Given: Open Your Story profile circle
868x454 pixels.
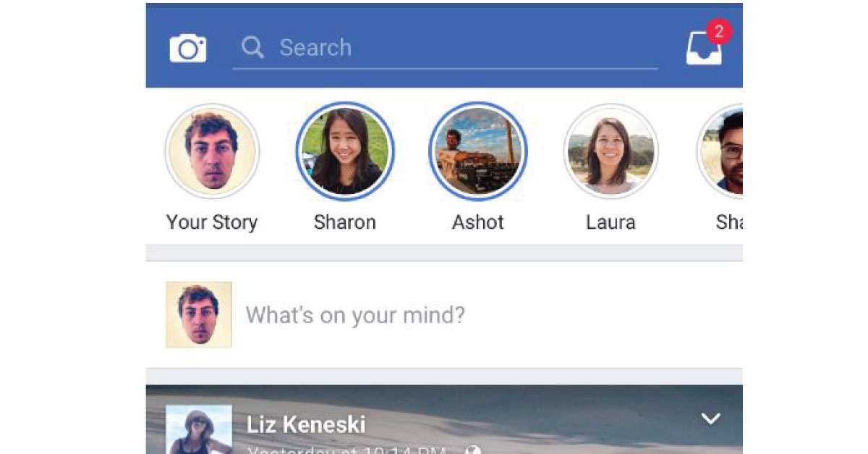Looking at the screenshot, I should tap(212, 151).
